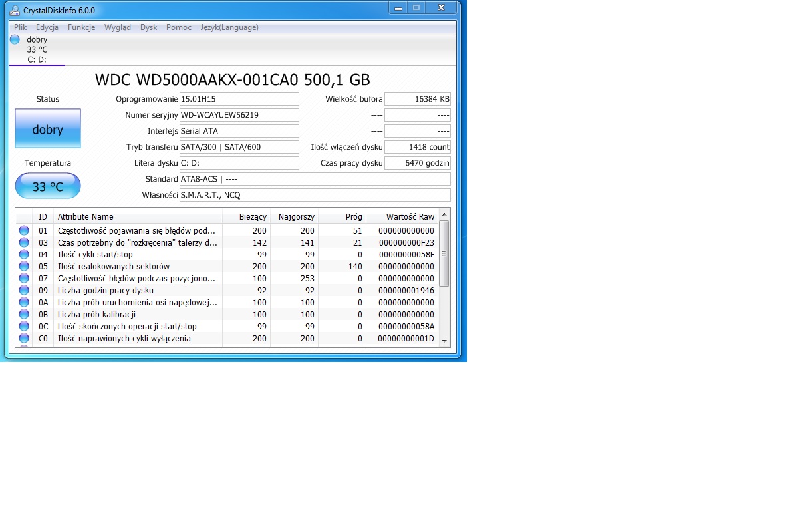Click the Litera dysku field C: D:
Image resolution: width=812 pixels, height=505 pixels.
coord(239,163)
